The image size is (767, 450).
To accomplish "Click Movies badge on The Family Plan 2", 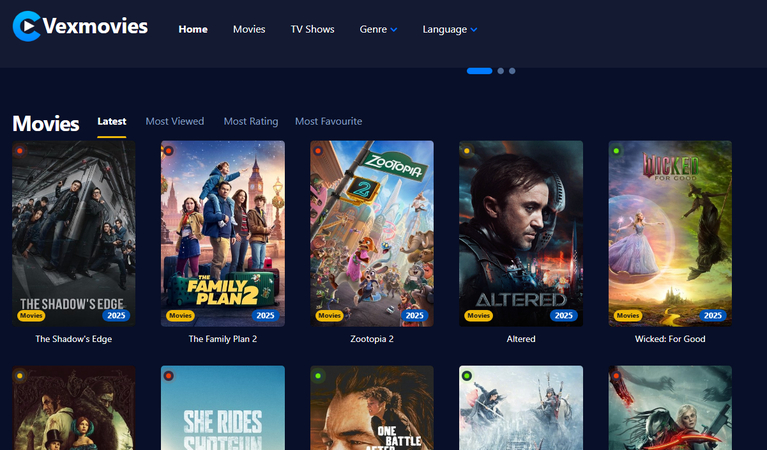I will (180, 315).
